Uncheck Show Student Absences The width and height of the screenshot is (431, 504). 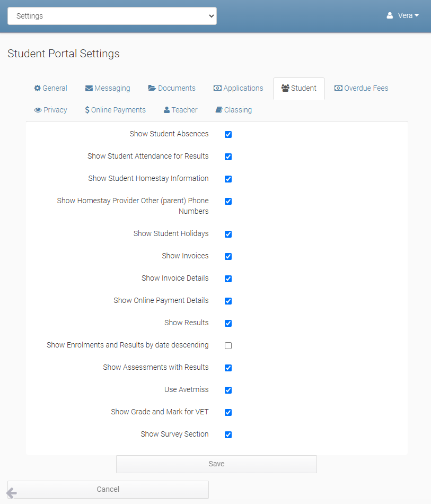(228, 134)
